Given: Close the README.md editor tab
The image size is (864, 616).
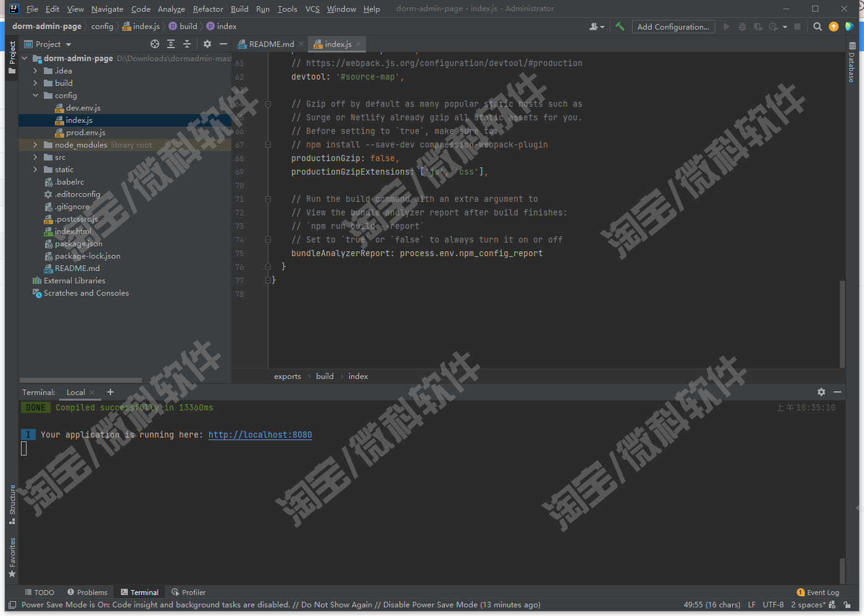Looking at the screenshot, I should 301,44.
